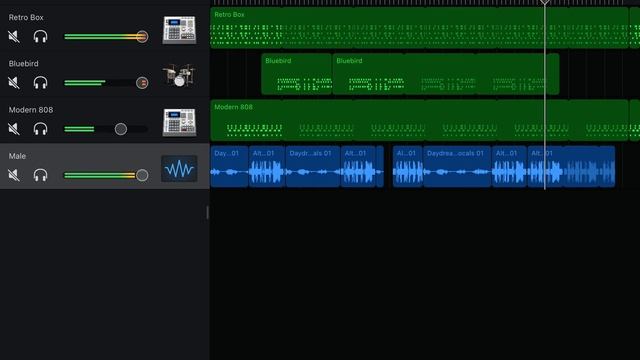The width and height of the screenshot is (640, 360).
Task: Select the first Bluebird region
Action: point(296,74)
